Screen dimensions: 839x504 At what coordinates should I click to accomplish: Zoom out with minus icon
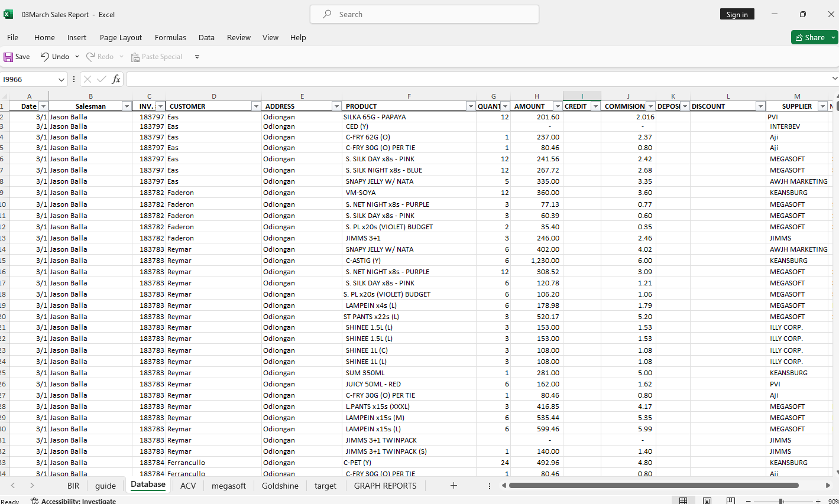click(749, 501)
